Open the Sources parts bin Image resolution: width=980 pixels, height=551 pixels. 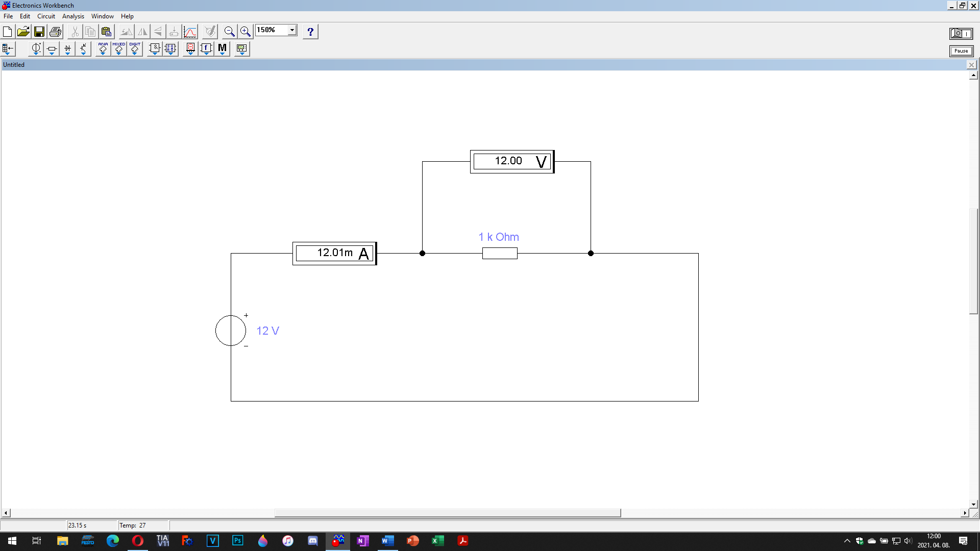tap(36, 49)
